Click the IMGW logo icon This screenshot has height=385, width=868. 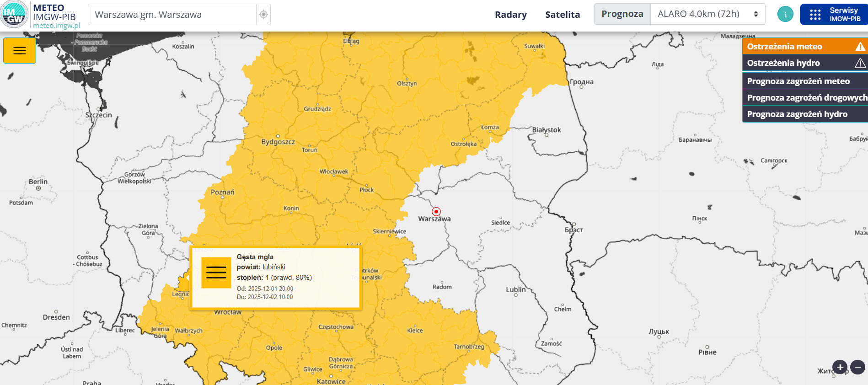point(15,15)
